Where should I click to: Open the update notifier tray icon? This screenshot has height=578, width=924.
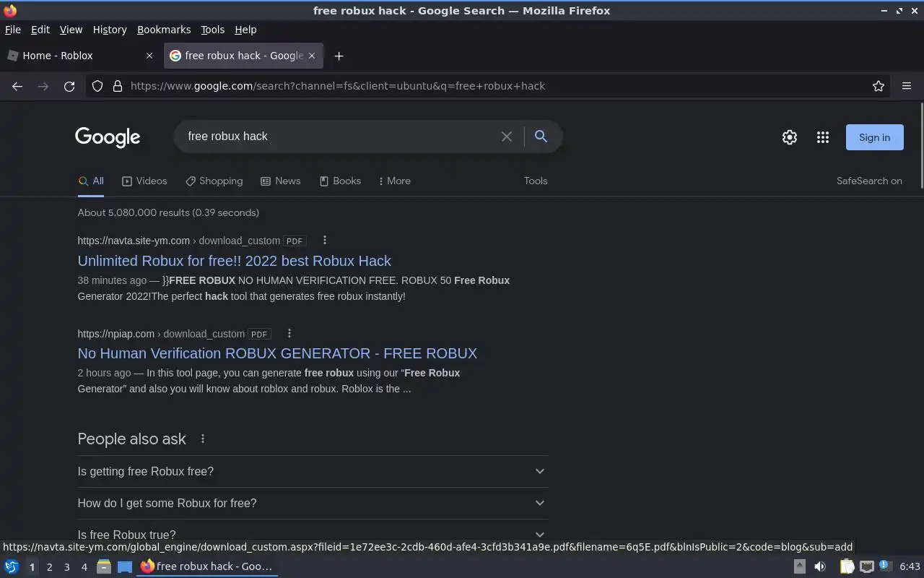[x=886, y=566]
